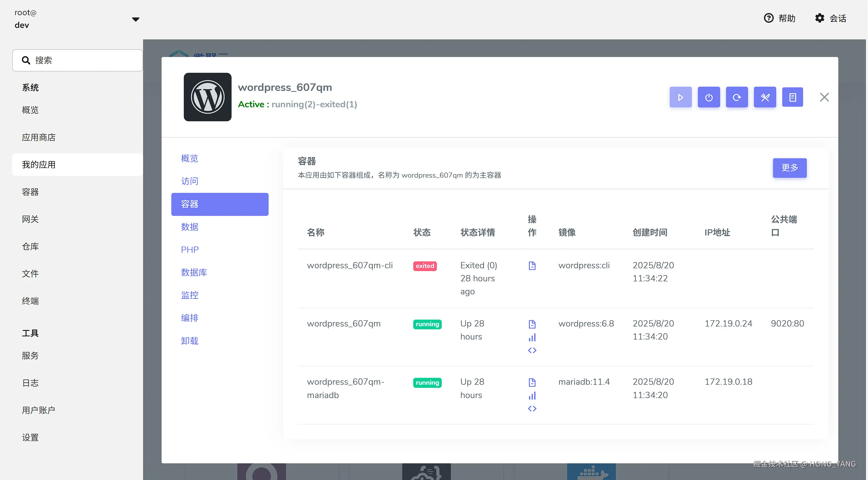Screen dimensions: 868x480
Task: Open stats chart icon for wordpress_607qm container
Action: pyautogui.click(x=532, y=337)
